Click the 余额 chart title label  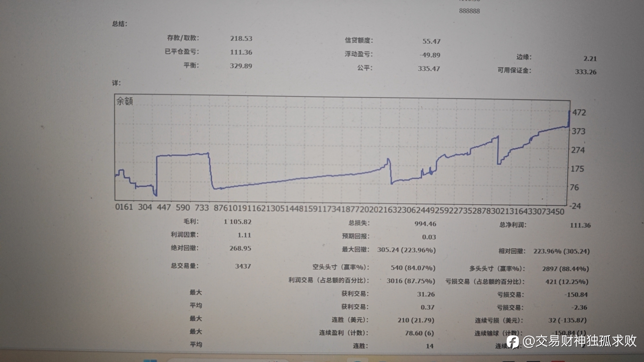[125, 101]
